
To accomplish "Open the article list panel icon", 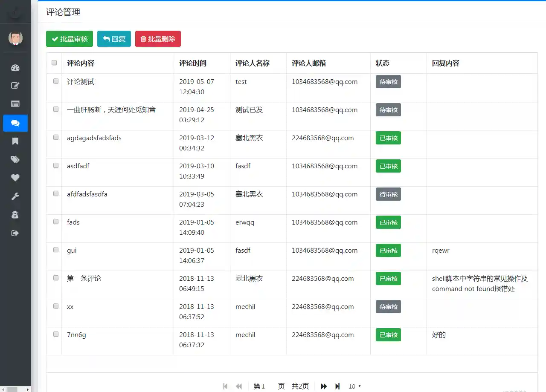I will point(15,104).
